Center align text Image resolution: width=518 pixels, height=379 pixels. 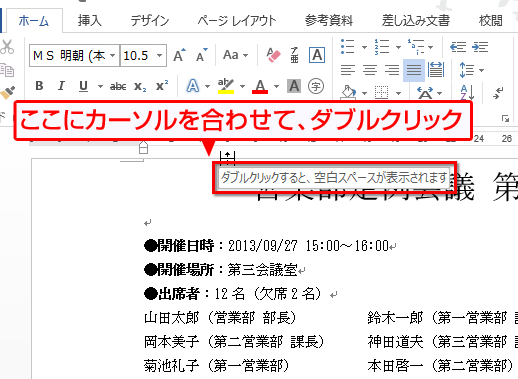click(370, 70)
